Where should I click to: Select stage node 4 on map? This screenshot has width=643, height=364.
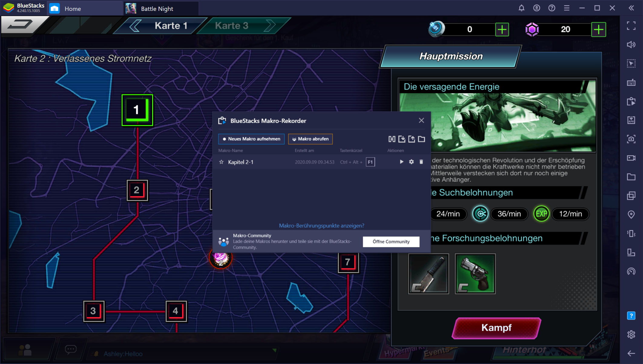coord(176,311)
